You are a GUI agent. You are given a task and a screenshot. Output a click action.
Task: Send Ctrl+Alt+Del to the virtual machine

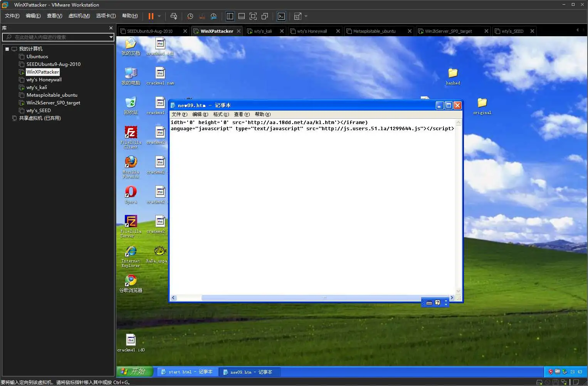point(174,16)
